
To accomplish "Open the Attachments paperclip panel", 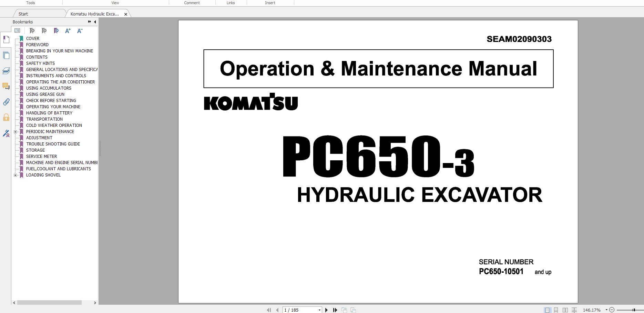I will click(6, 102).
